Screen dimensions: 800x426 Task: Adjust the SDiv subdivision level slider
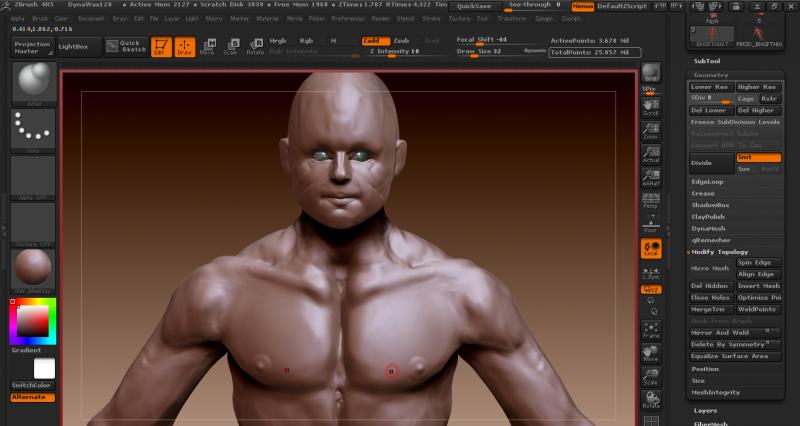coord(711,98)
